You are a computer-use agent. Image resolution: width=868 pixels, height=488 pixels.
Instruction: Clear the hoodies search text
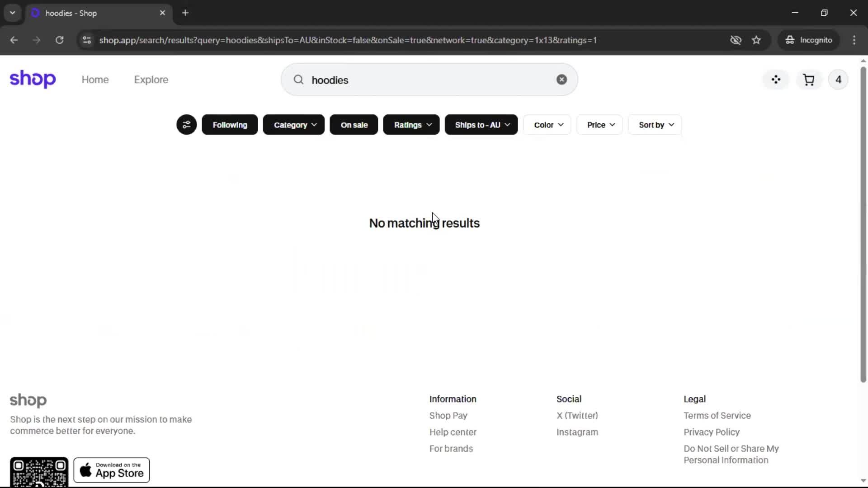[561, 80]
